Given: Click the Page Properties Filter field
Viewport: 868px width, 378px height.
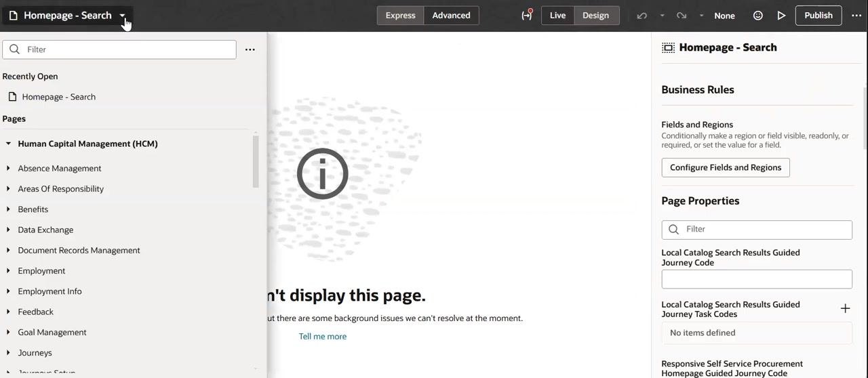Looking at the screenshot, I should (x=757, y=230).
